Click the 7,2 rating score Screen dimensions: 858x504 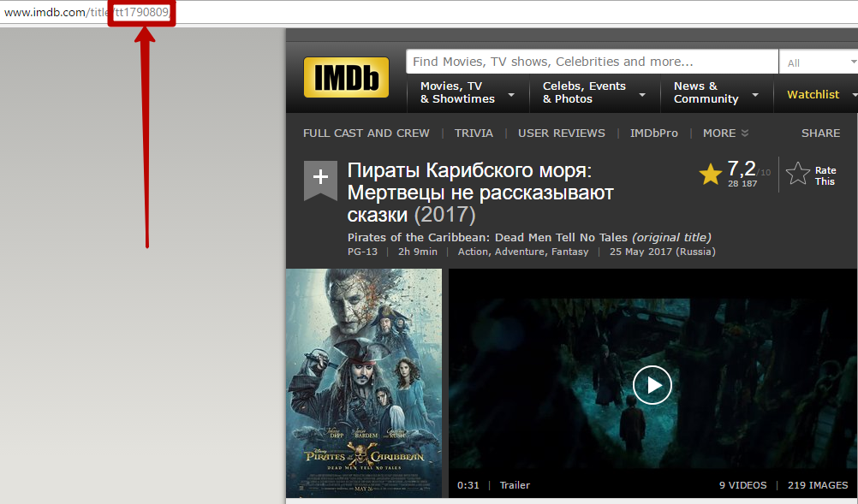(x=741, y=169)
